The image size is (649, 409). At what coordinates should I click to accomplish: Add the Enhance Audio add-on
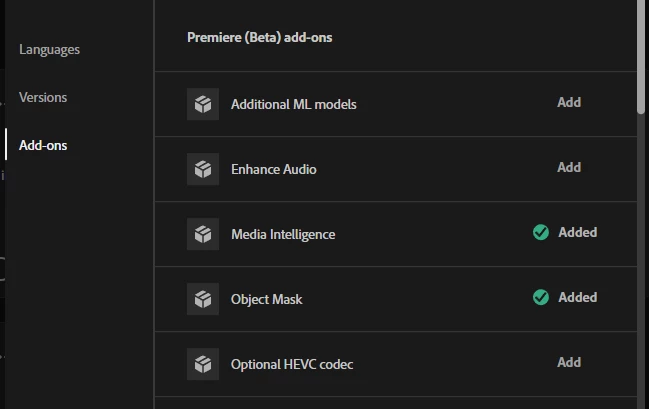569,167
